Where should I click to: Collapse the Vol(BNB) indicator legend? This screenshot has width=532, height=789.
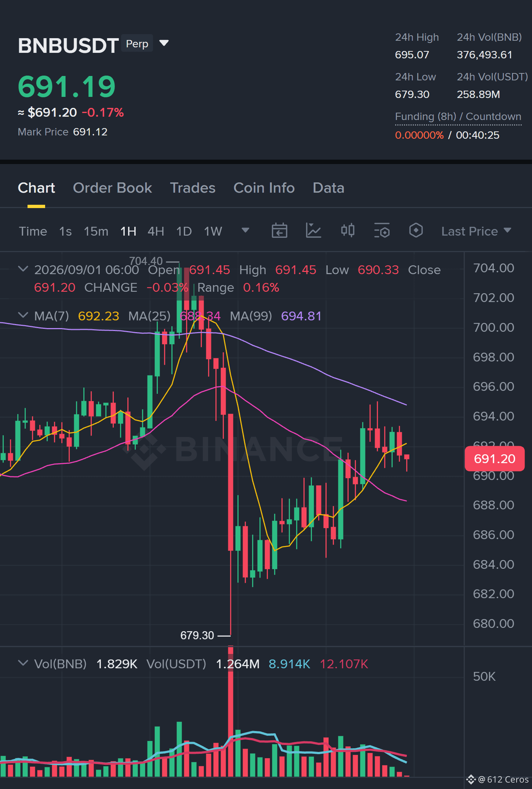(x=23, y=663)
